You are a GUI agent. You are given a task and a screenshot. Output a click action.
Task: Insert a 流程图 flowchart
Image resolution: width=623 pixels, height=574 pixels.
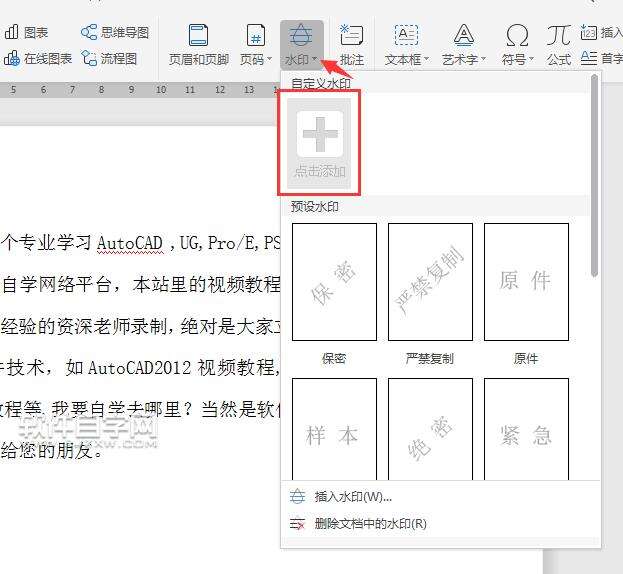pos(109,59)
